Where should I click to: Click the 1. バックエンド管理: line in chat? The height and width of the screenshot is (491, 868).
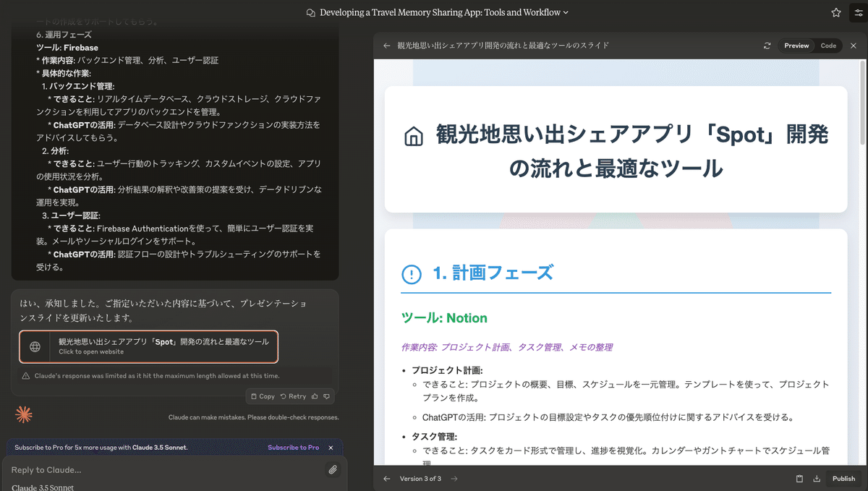(x=78, y=86)
